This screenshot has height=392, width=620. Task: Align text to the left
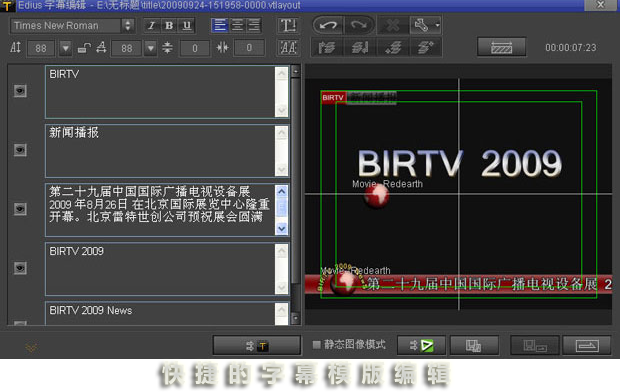coord(219,25)
